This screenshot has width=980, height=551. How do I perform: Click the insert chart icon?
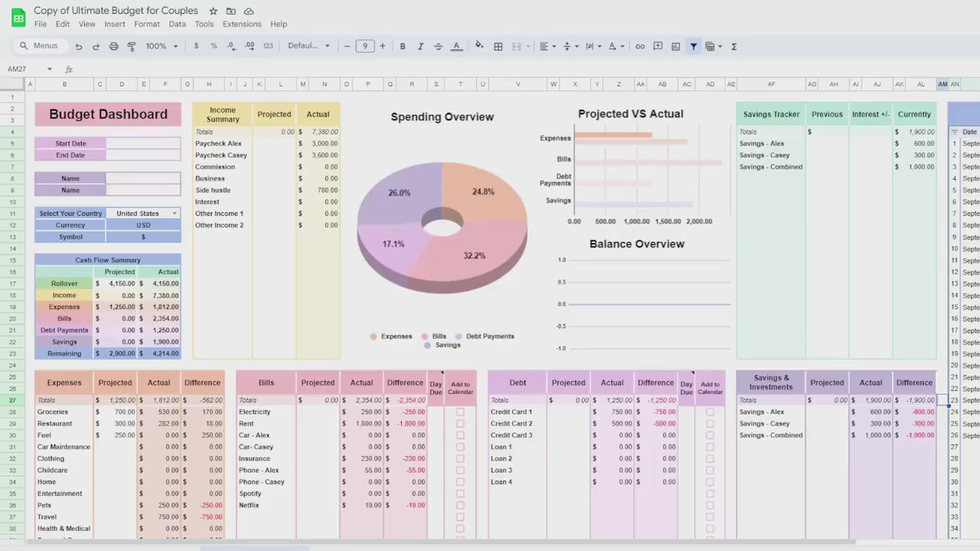point(675,46)
